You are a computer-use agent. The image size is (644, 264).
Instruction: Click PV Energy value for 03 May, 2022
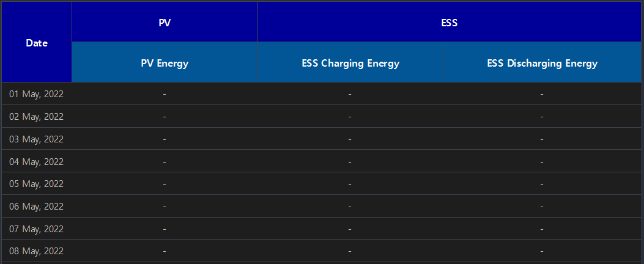pos(165,139)
